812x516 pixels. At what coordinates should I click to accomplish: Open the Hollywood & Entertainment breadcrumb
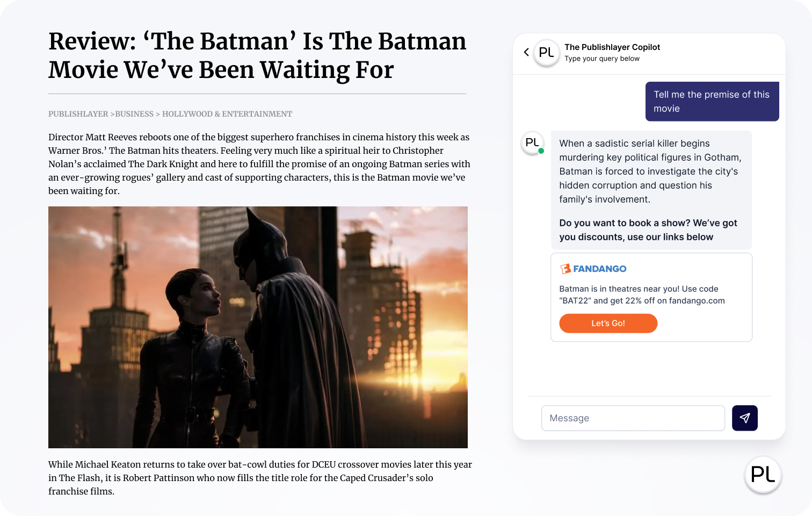click(x=227, y=114)
